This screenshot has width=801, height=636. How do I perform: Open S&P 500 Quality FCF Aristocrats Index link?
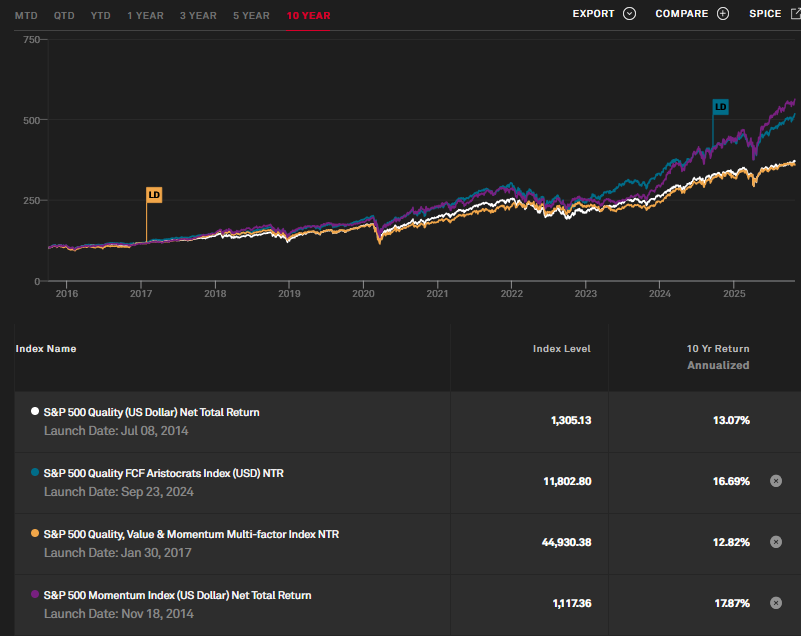[x=163, y=474]
